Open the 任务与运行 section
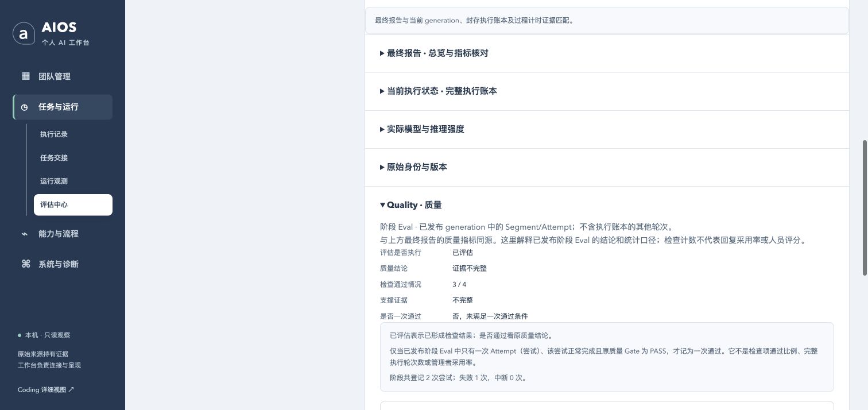This screenshot has width=868, height=410. tap(63, 107)
